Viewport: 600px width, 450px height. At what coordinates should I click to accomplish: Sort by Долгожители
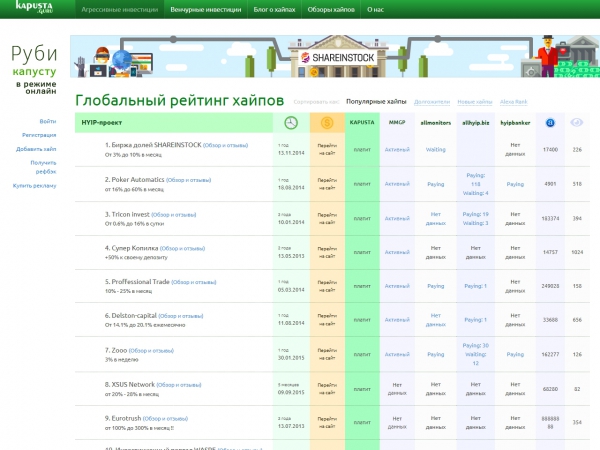[432, 102]
